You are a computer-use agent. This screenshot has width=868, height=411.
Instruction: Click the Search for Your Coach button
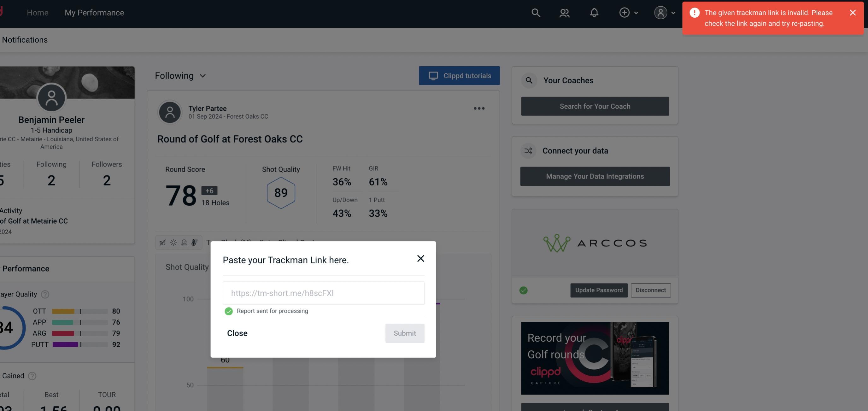pyautogui.click(x=595, y=106)
